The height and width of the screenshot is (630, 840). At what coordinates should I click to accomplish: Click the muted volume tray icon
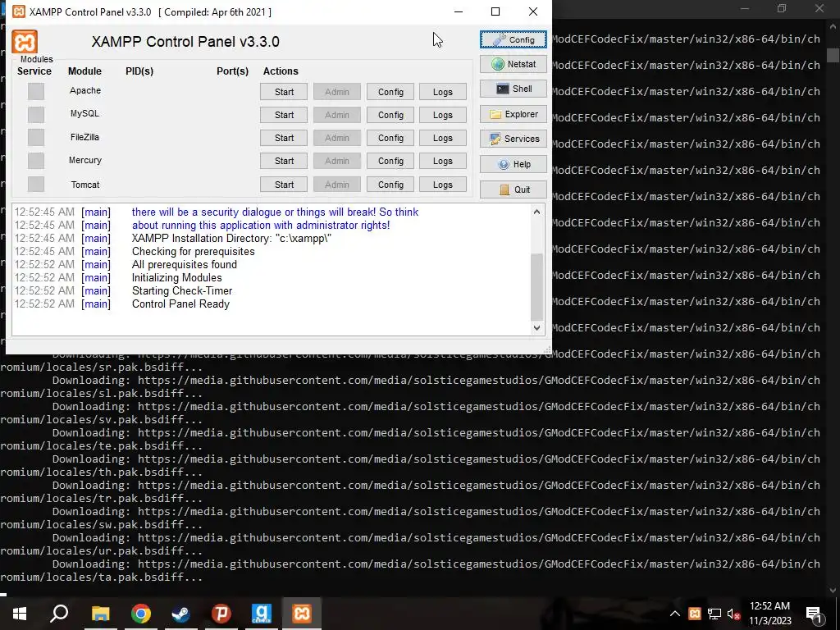click(733, 614)
